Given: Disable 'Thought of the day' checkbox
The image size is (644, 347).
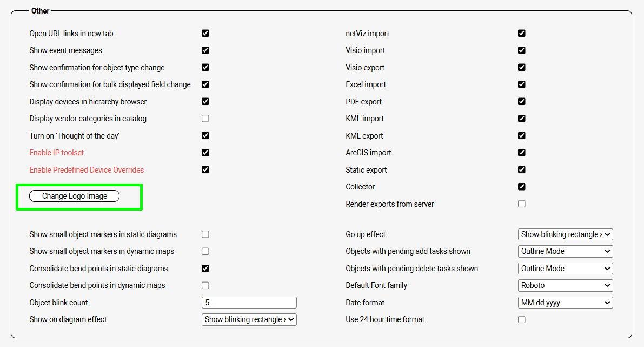Looking at the screenshot, I should pos(205,135).
